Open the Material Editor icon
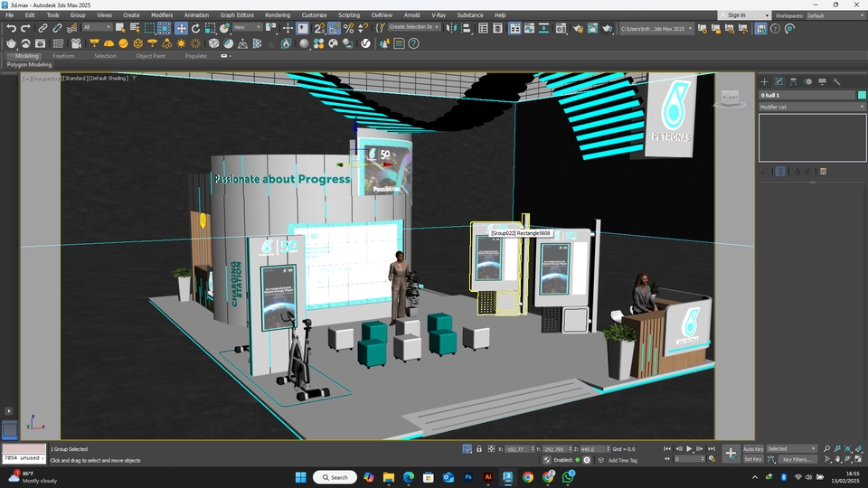 [561, 28]
